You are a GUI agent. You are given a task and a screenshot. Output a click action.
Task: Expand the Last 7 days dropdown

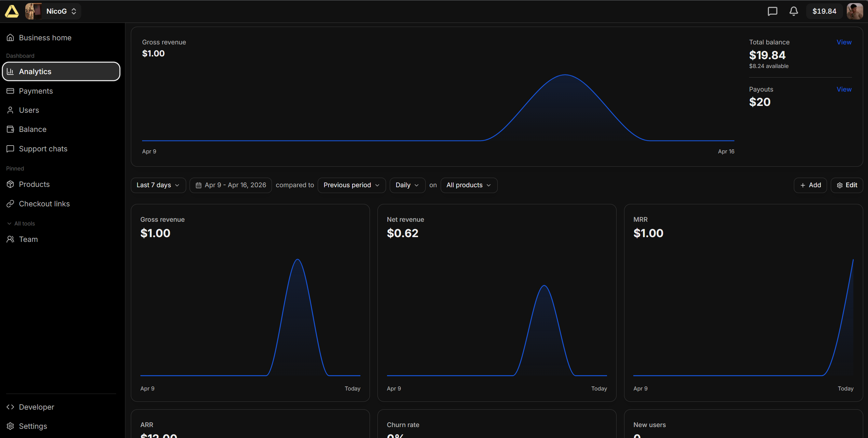(158, 185)
